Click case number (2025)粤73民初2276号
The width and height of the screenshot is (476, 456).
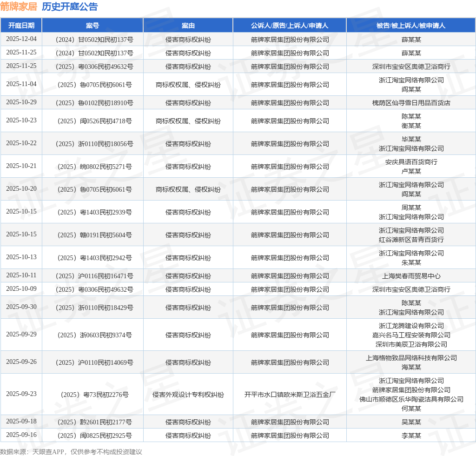click(94, 395)
